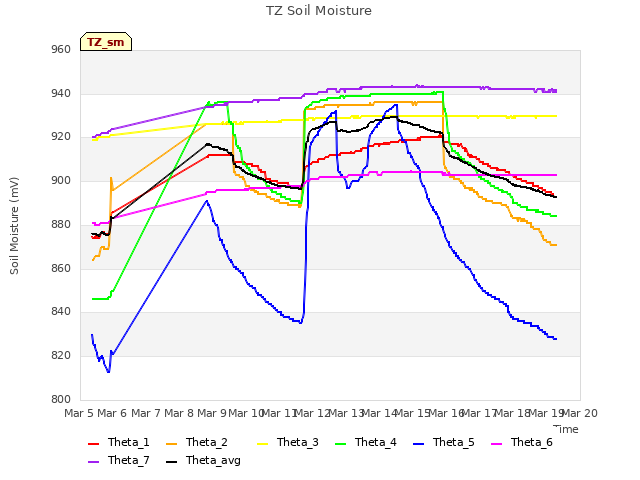Toggle Theta_avg series in legend

point(203,460)
